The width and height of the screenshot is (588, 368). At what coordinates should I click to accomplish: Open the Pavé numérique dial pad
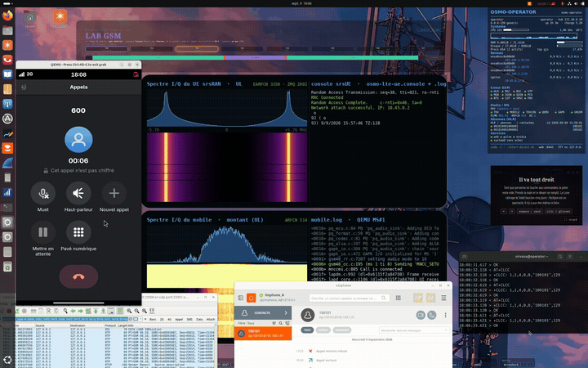pos(78,232)
